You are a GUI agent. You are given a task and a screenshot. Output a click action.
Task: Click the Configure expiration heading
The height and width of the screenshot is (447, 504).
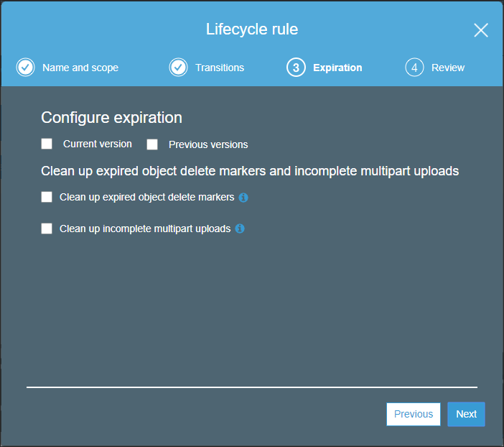pos(111,118)
